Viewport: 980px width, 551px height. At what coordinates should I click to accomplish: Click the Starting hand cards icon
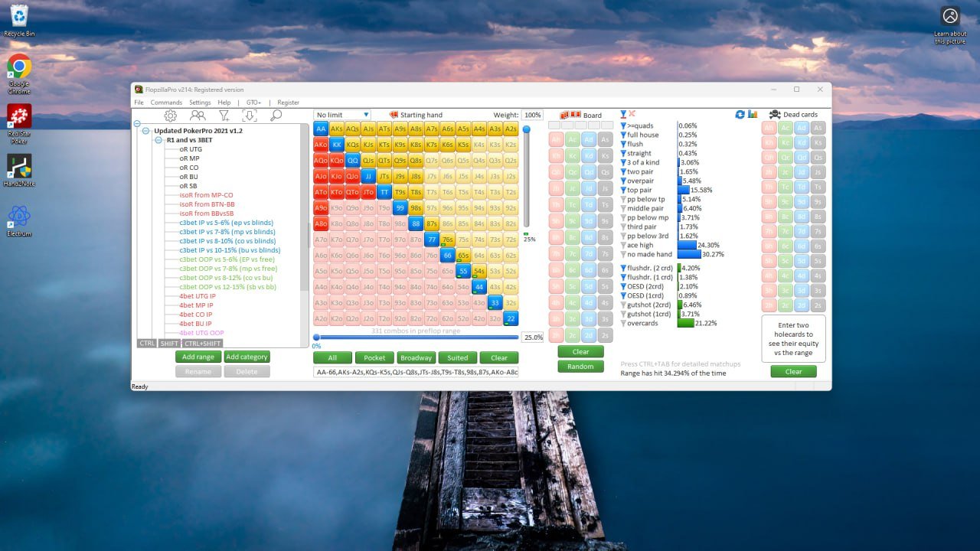(394, 115)
